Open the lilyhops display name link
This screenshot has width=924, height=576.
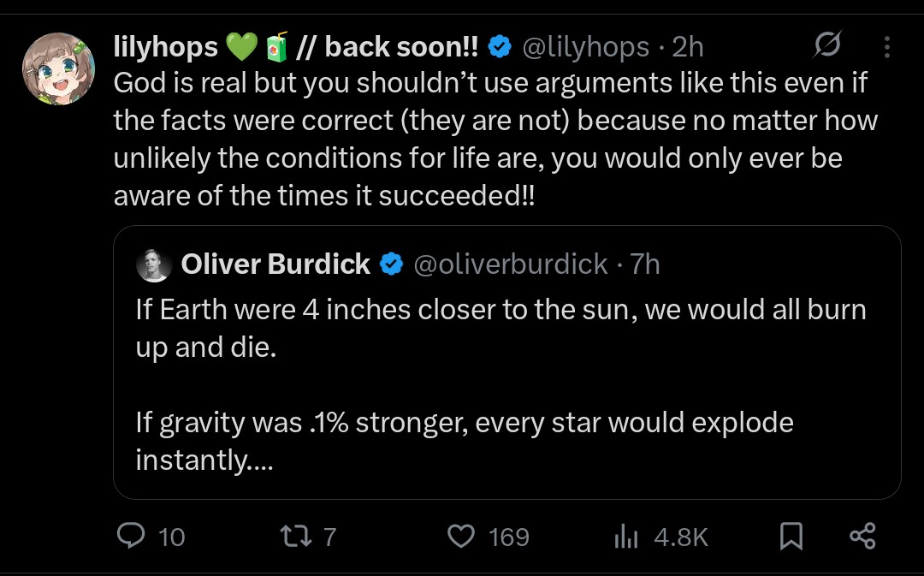[296, 46]
